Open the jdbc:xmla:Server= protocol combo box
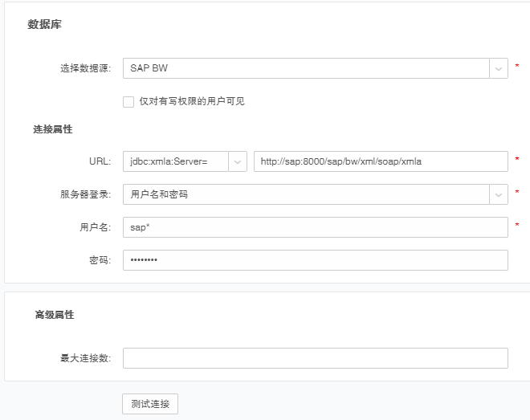Image resolution: width=530 pixels, height=420 pixels. click(175, 161)
